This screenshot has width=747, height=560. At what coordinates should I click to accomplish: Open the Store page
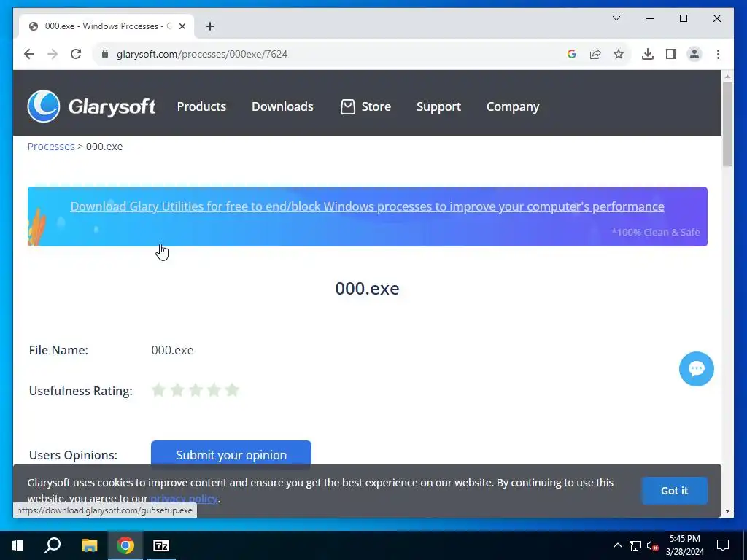click(366, 106)
